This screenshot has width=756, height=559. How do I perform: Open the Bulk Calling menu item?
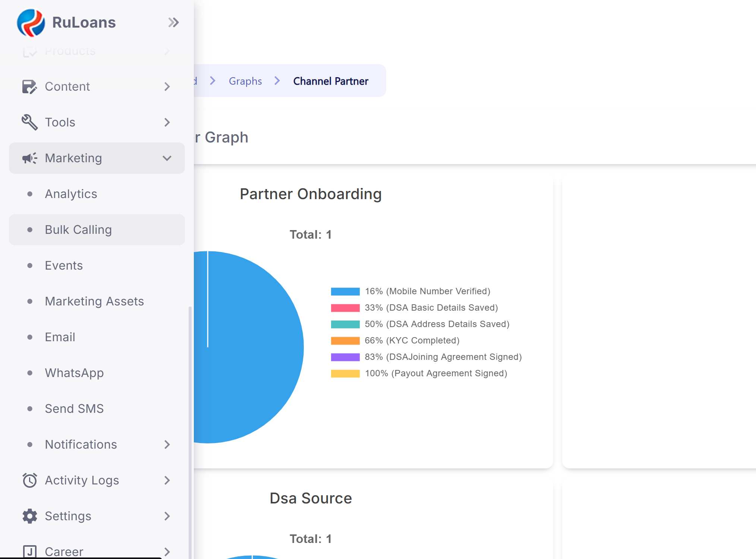tap(78, 230)
